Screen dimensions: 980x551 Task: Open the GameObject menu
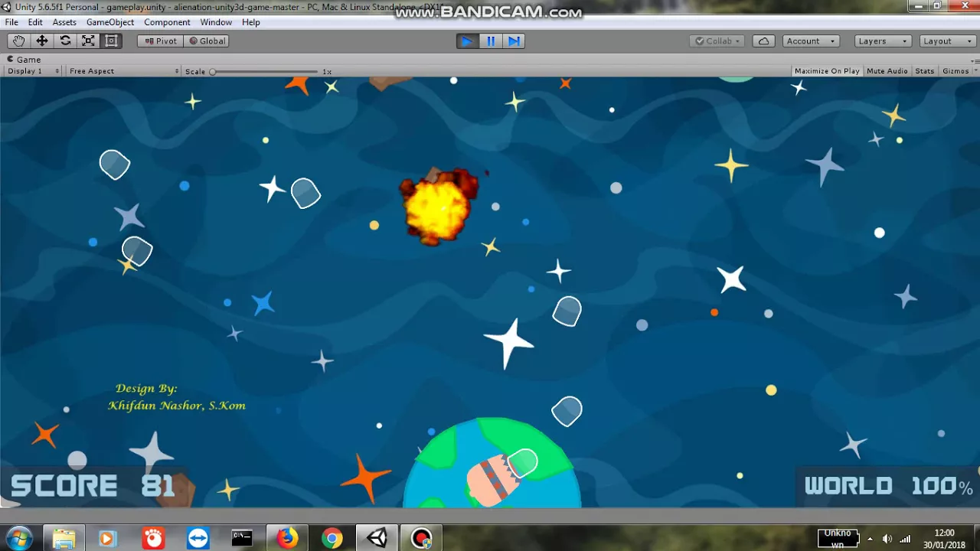(x=110, y=22)
